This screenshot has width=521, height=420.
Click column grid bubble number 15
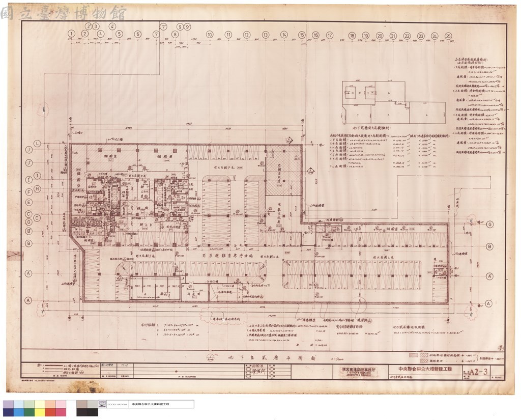pyautogui.click(x=302, y=35)
